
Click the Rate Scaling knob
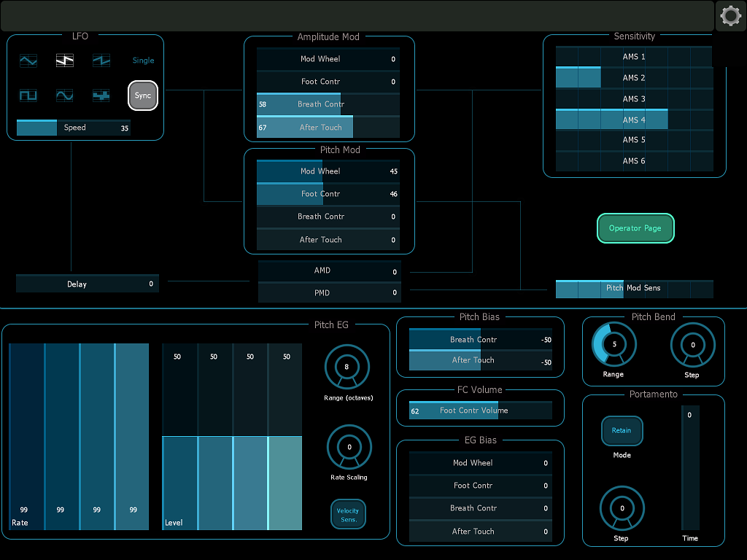pos(348,448)
